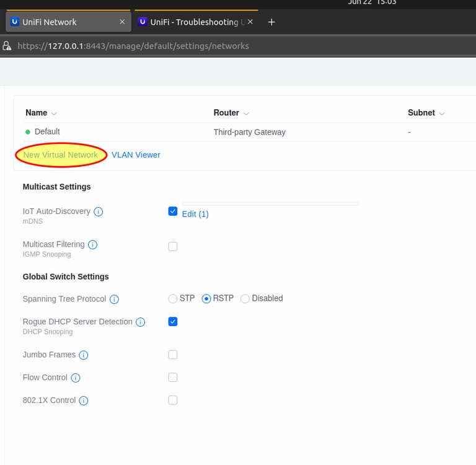Click the site lock icon in address bar
Image resolution: width=476 pixels, height=465 pixels.
[x=7, y=46]
